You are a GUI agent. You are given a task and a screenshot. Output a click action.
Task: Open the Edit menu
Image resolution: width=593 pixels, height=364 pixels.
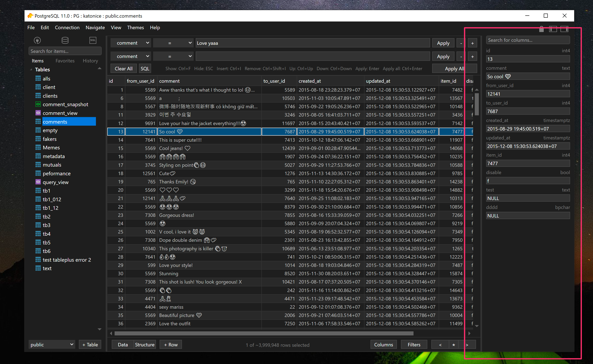coord(45,27)
